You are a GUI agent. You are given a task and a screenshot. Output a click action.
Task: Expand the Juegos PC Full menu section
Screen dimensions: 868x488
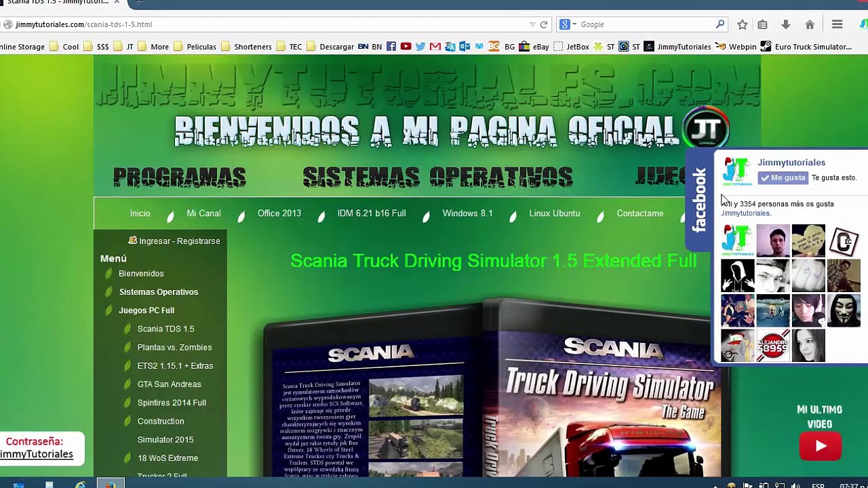click(146, 310)
